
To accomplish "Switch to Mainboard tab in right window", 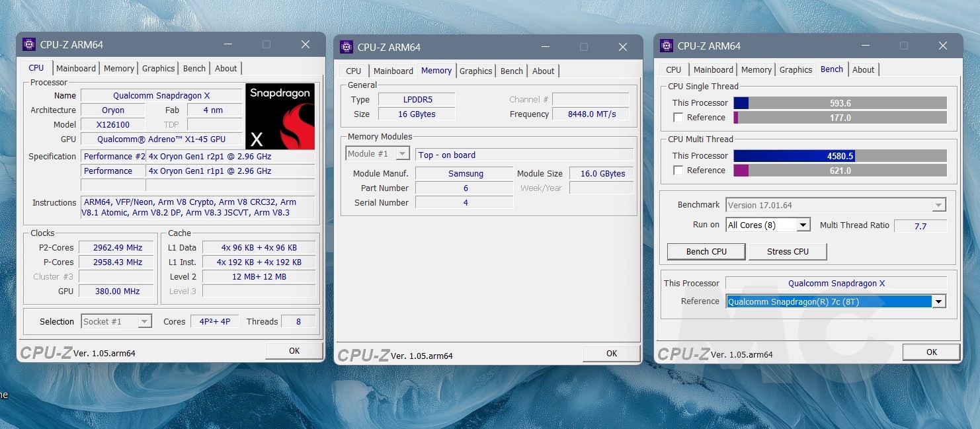I will (x=714, y=69).
